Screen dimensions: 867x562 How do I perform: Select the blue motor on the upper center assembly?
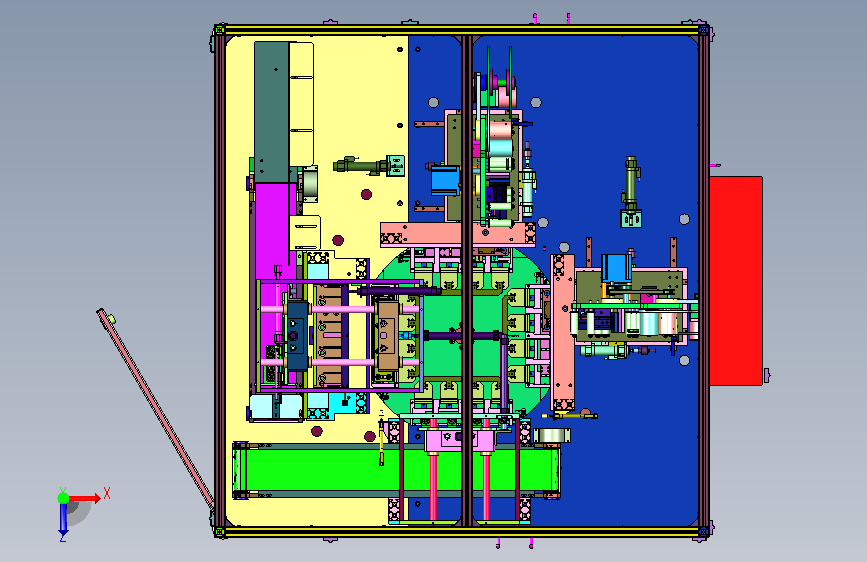[x=445, y=180]
